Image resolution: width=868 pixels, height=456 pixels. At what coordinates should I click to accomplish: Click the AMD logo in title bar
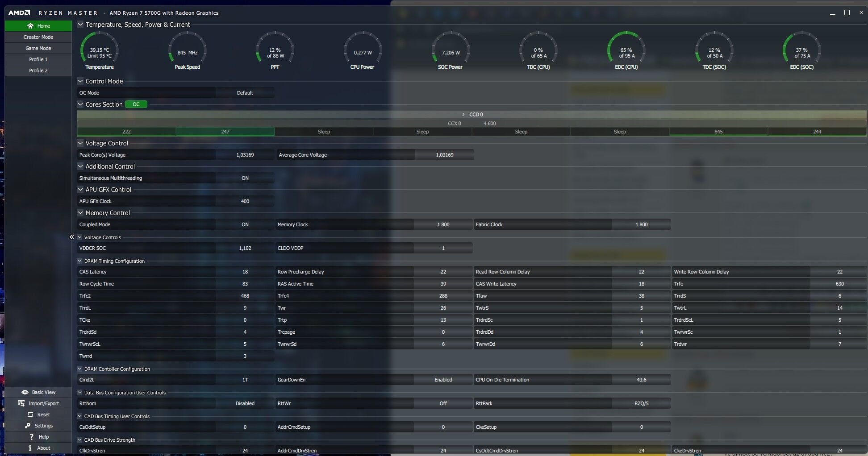19,13
